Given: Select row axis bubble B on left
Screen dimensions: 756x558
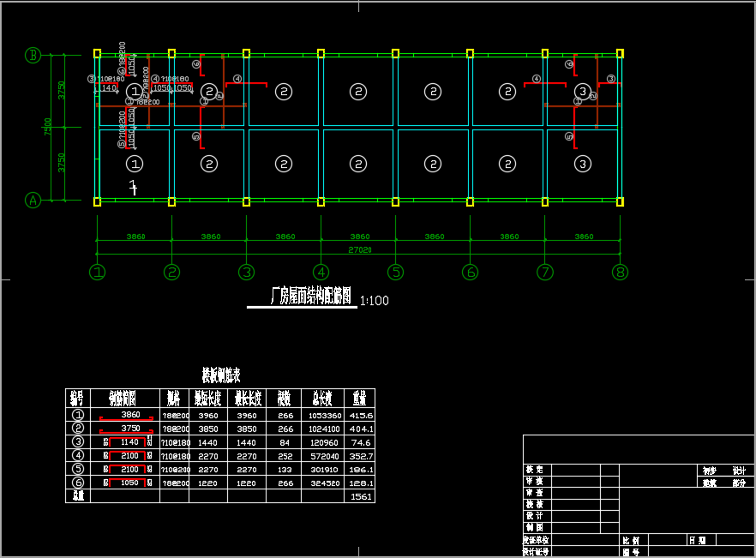Looking at the screenshot, I should pyautogui.click(x=33, y=55).
